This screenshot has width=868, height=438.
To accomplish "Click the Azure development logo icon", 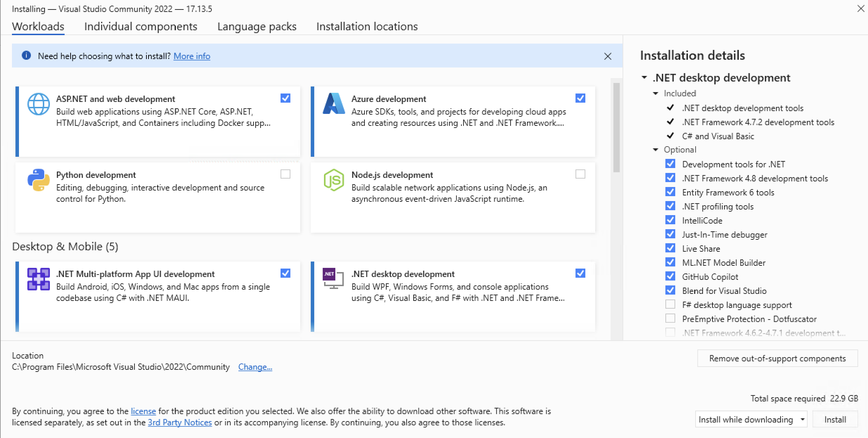I will (334, 103).
